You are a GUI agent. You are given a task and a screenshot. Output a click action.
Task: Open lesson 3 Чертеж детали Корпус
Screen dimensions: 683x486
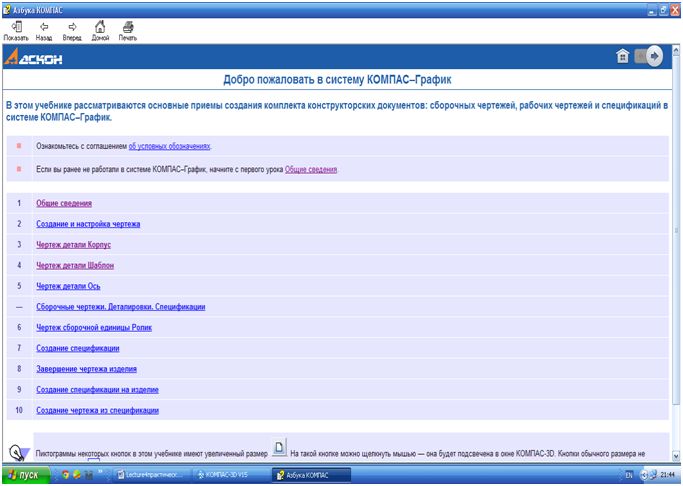[x=73, y=245]
